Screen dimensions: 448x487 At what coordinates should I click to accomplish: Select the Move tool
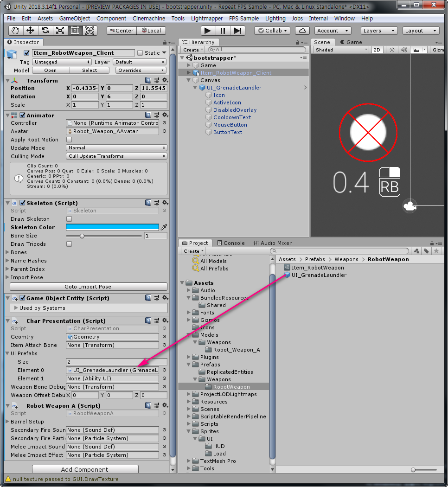coord(31,31)
